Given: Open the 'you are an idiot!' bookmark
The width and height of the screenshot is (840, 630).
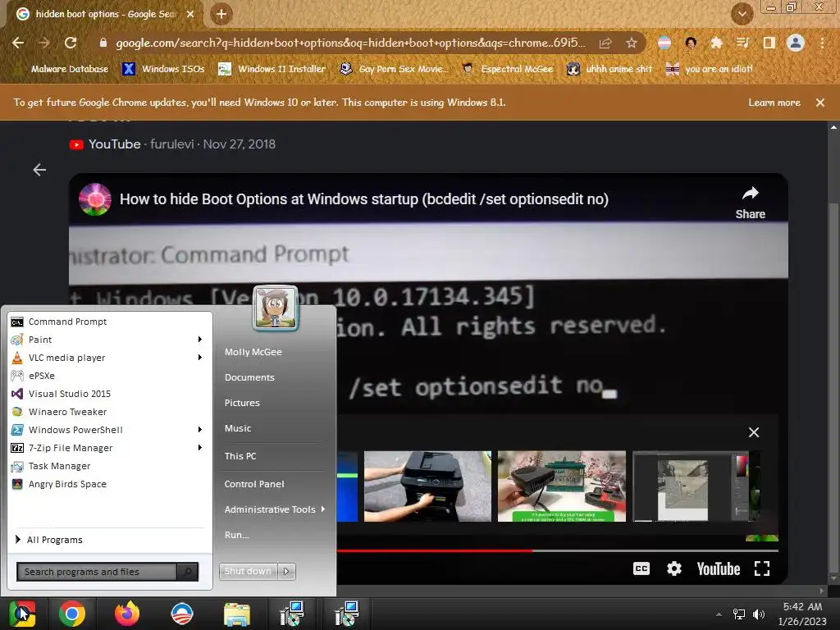Looking at the screenshot, I should [709, 69].
